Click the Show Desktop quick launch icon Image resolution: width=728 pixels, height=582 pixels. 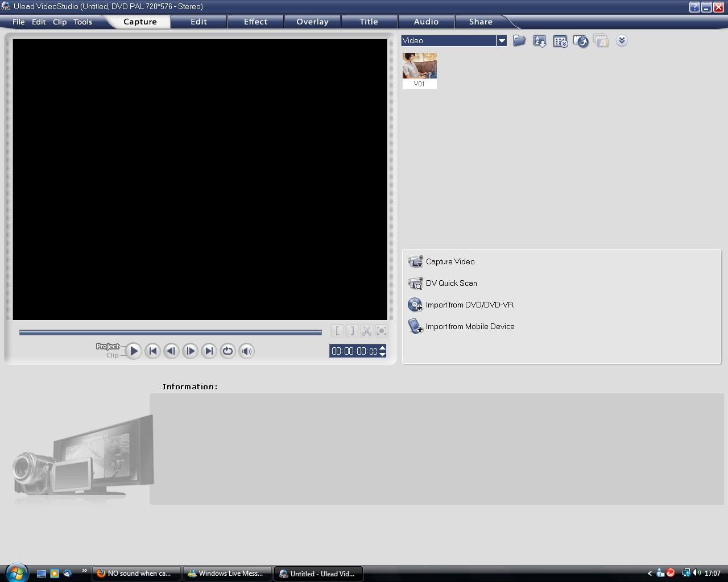pos(42,573)
